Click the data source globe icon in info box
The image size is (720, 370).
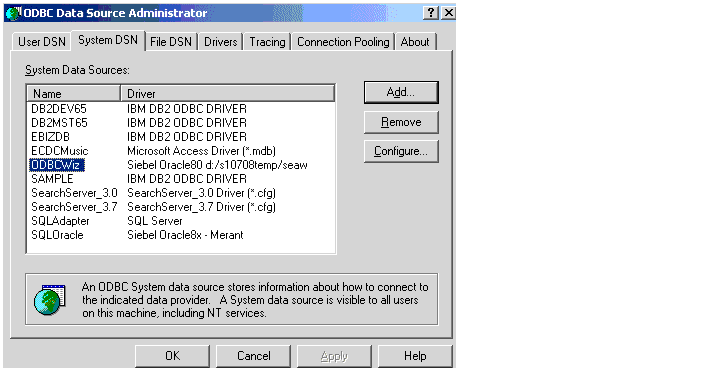pos(50,299)
